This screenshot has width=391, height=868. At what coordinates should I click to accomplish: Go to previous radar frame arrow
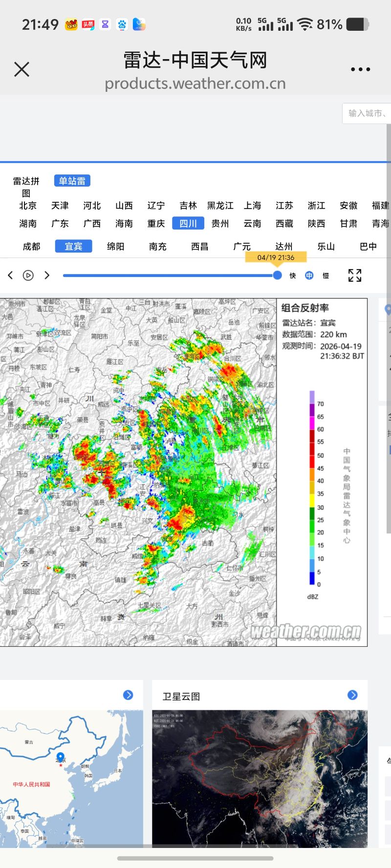(10, 275)
